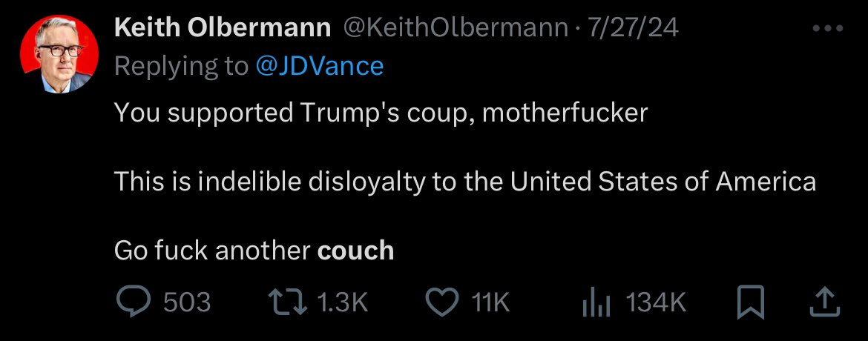Click the share upload arrow icon
Image resolution: width=868 pixels, height=341 pixels.
tap(823, 302)
